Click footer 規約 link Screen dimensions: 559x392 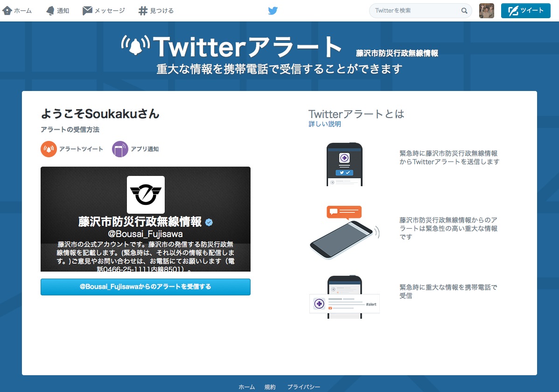(x=270, y=387)
